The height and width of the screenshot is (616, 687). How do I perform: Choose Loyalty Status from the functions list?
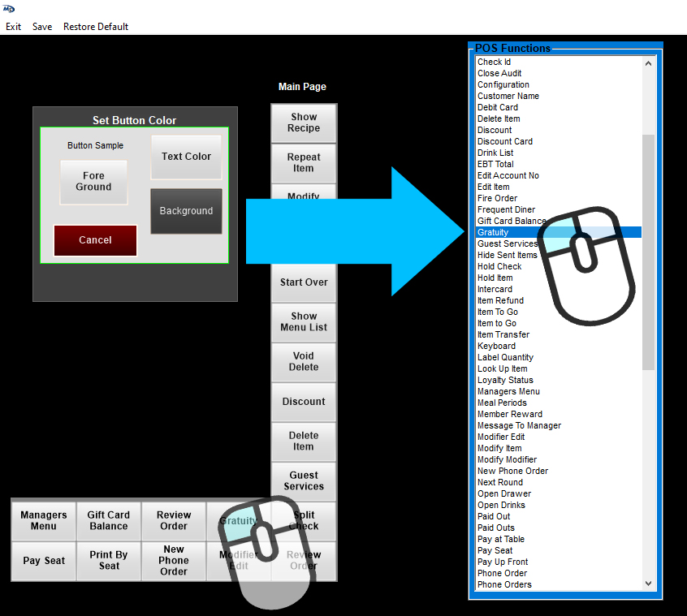[505, 381]
